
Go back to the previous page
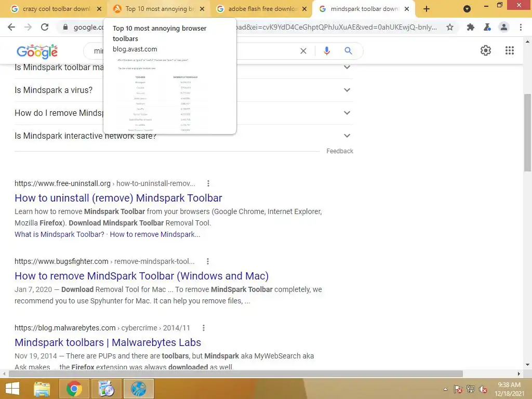[x=11, y=27]
